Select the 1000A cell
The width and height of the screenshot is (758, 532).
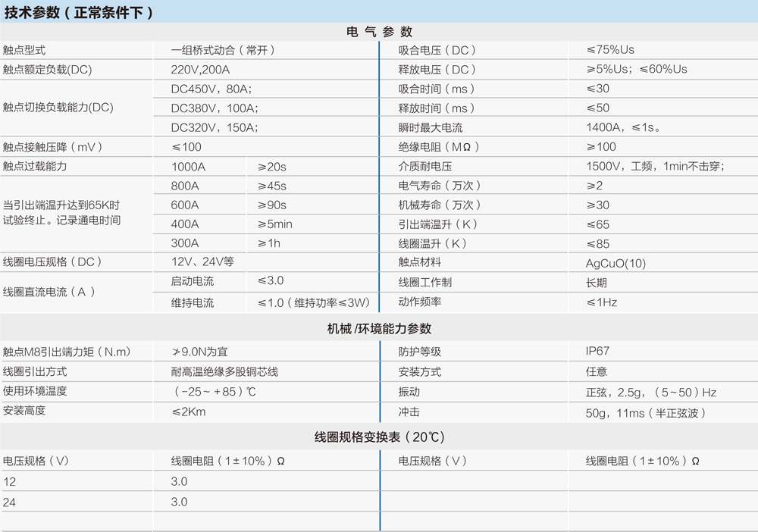click(x=187, y=166)
